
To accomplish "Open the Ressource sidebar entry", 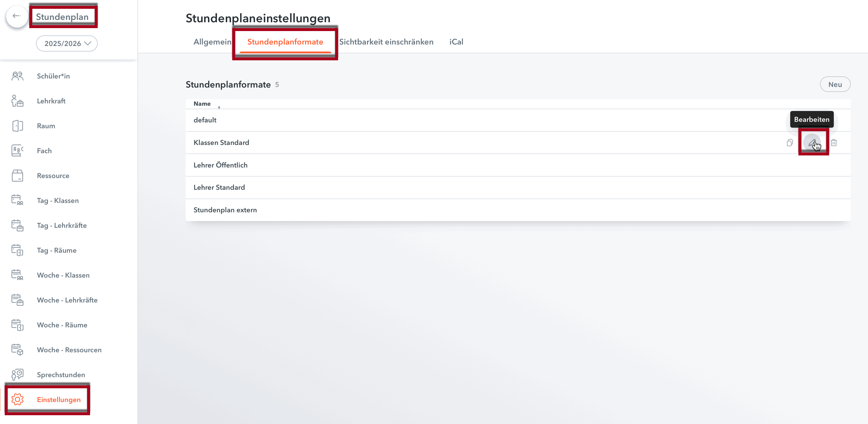I will (53, 175).
